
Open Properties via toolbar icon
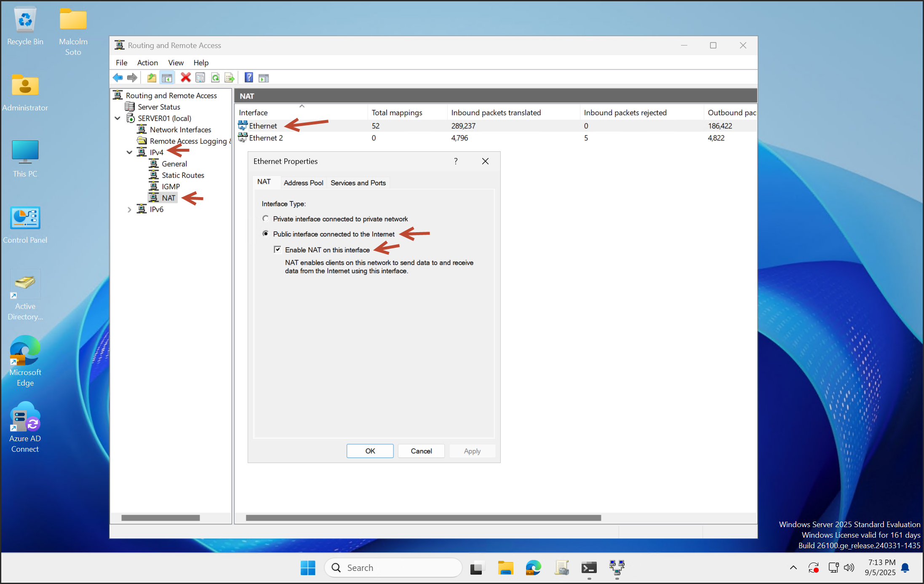(x=200, y=78)
